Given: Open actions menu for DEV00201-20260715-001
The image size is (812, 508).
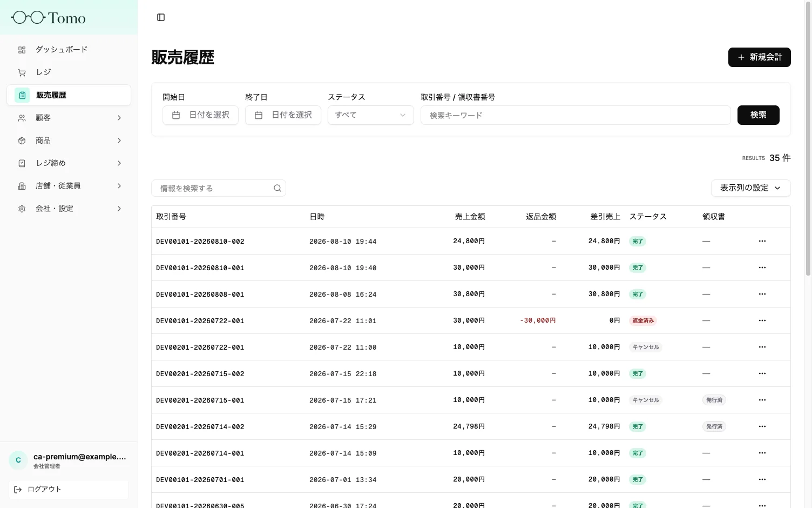Looking at the screenshot, I should pyautogui.click(x=762, y=400).
